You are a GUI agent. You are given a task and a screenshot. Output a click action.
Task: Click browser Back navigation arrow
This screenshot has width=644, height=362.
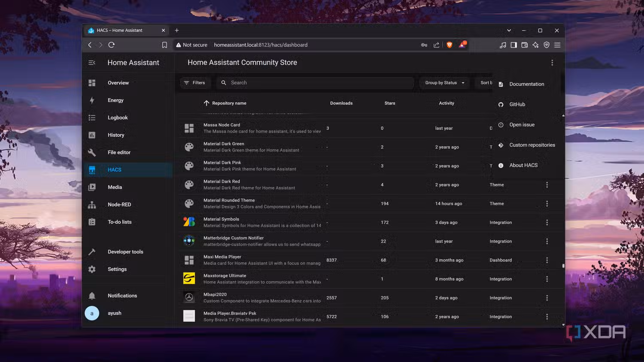click(x=90, y=45)
